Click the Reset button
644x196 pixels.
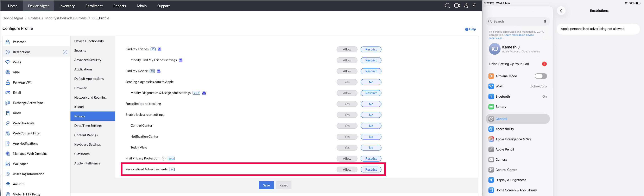click(284, 185)
